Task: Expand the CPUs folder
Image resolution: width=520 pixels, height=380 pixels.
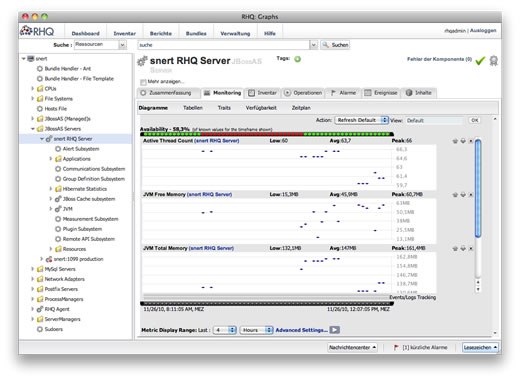Action: click(x=33, y=89)
